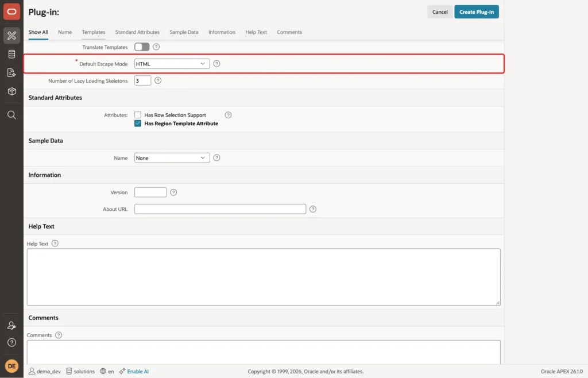Uncheck Has Region Template Attribute
The width and height of the screenshot is (588, 378).
[138, 124]
